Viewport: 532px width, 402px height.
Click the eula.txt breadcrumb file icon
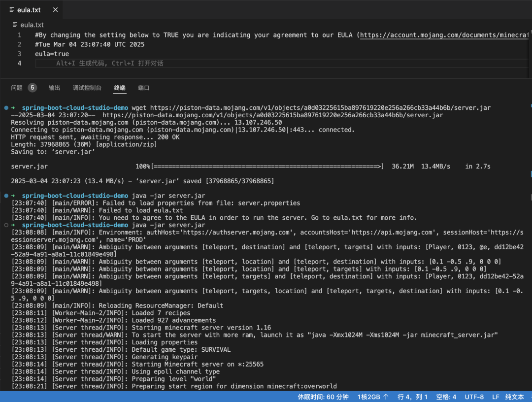15,25
